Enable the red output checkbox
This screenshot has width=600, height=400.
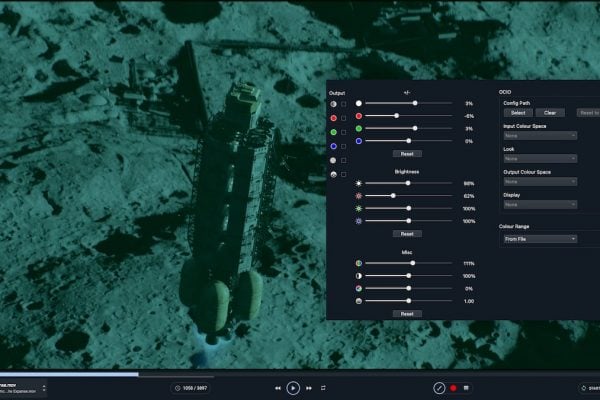pyautogui.click(x=344, y=118)
